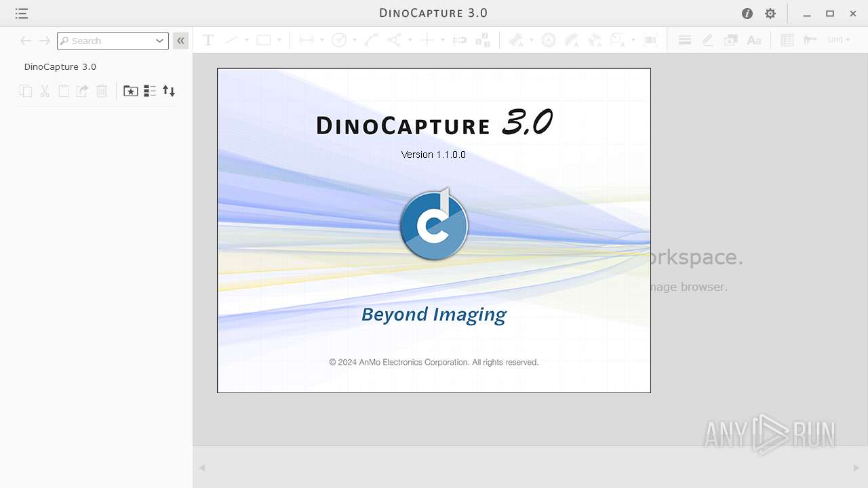The height and width of the screenshot is (488, 868).
Task: Open the Aa font settings
Action: coord(754,40)
